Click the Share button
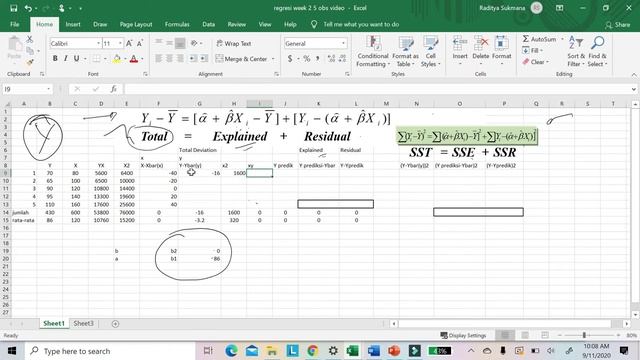 pos(618,24)
